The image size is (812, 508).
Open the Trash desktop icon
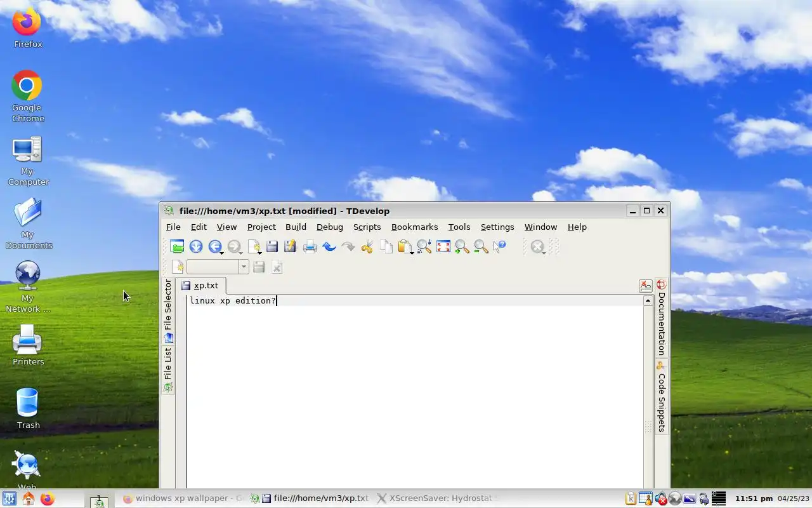click(27, 409)
